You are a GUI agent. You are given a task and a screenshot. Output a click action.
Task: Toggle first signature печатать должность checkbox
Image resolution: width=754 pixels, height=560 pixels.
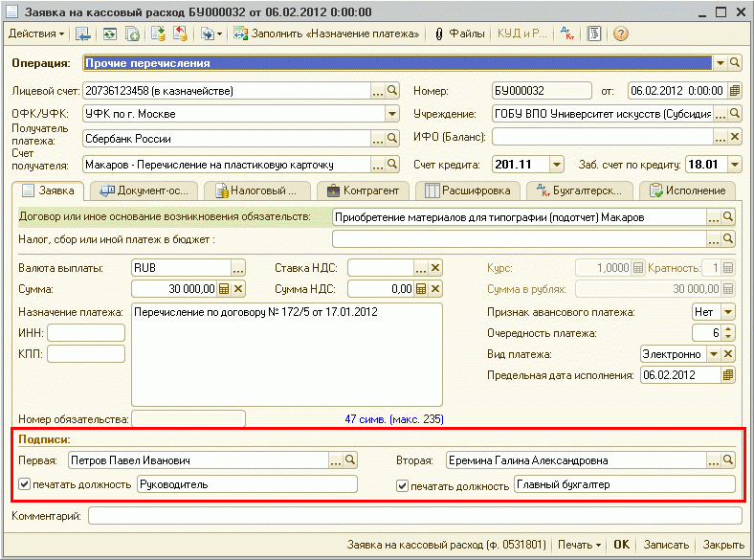[x=24, y=484]
